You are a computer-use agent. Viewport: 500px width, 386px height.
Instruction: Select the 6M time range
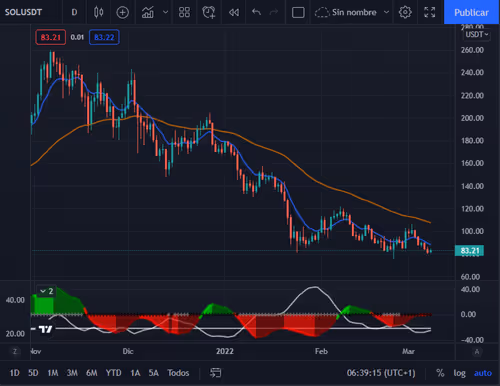[92, 373]
